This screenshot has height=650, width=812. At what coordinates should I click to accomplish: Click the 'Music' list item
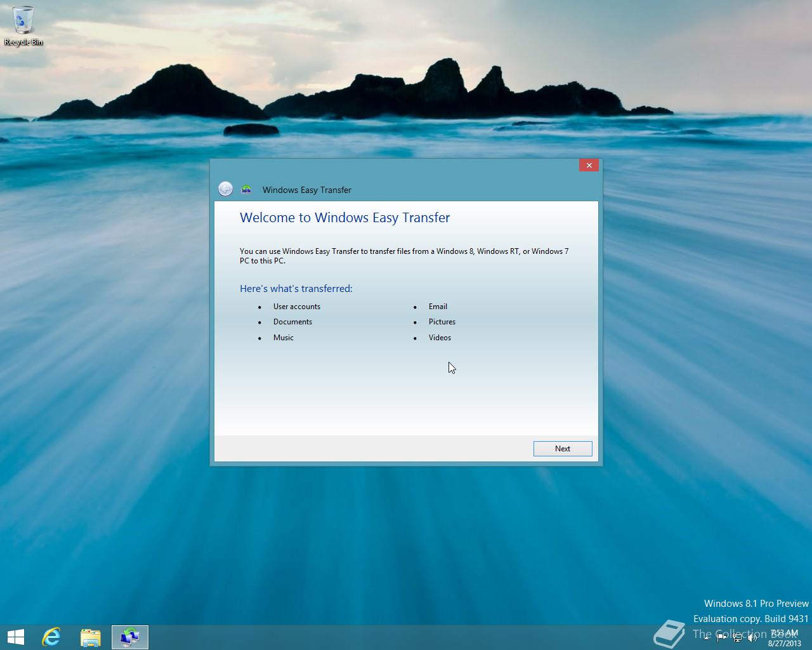pyautogui.click(x=284, y=338)
